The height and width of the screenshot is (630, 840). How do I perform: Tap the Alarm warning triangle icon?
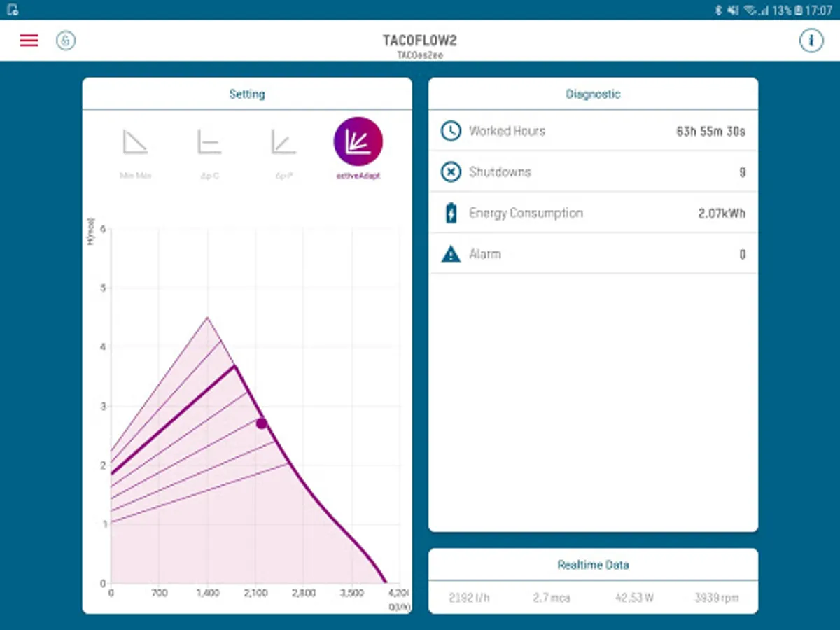click(x=451, y=254)
